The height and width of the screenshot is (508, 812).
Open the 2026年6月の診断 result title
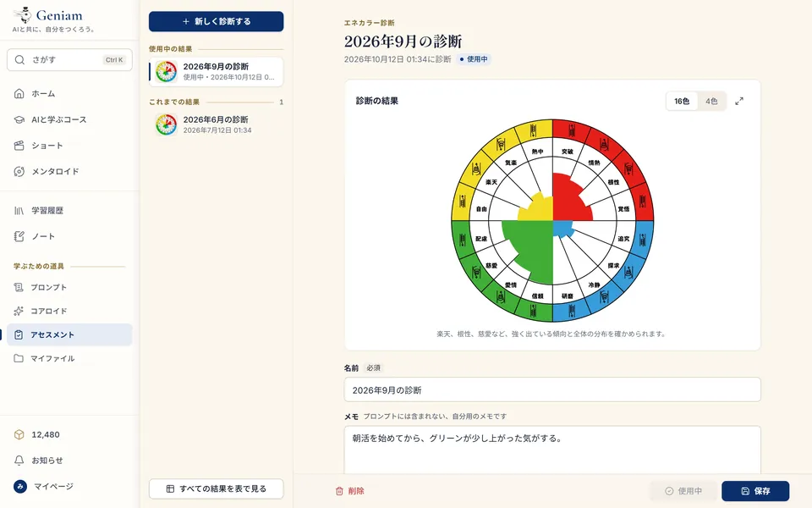[216, 119]
